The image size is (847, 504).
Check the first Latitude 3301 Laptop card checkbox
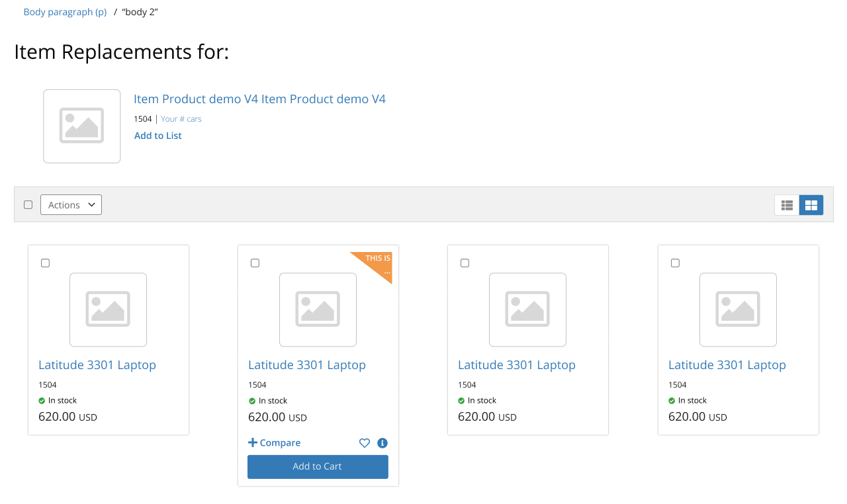(45, 263)
